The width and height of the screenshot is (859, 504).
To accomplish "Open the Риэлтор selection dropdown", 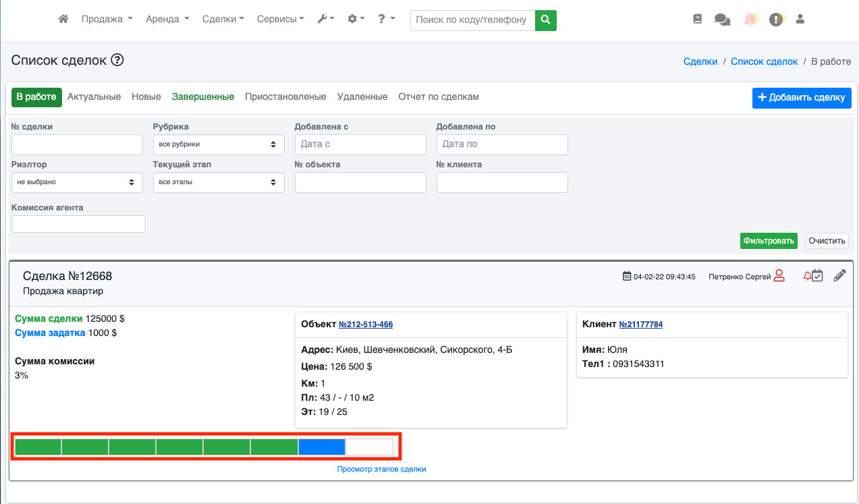I will point(77,182).
